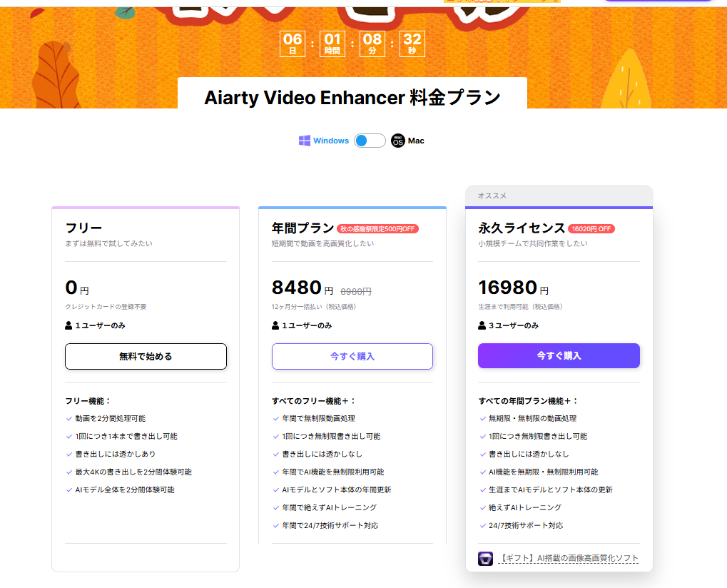Click the Mac OS round icon
The image size is (727, 588).
[397, 141]
